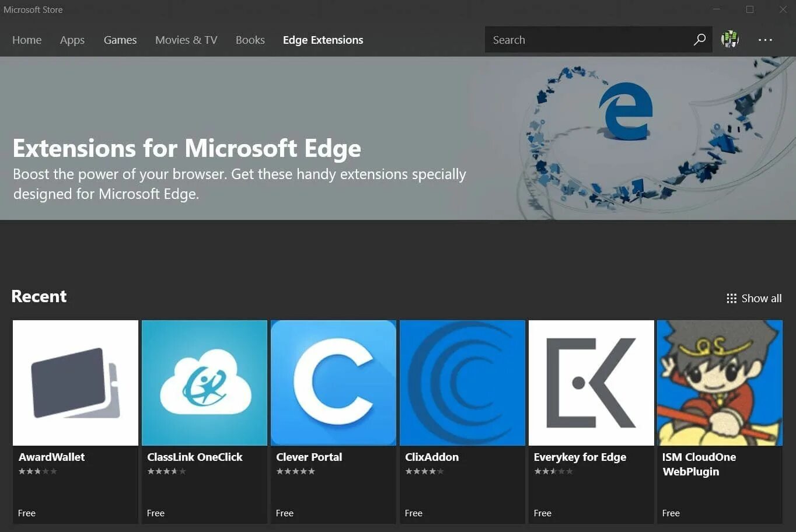This screenshot has height=532, width=796.
Task: Click the Free price under ISM CloudOne WebPlugin
Action: point(671,513)
